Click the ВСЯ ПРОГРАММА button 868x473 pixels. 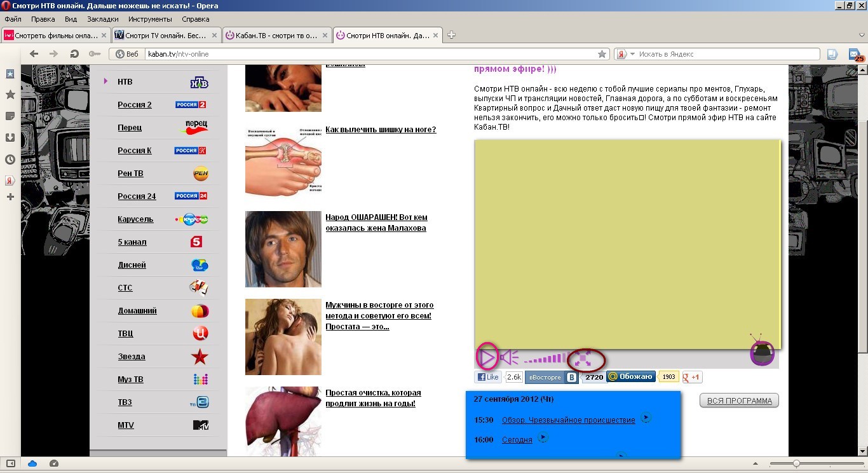[x=739, y=401]
